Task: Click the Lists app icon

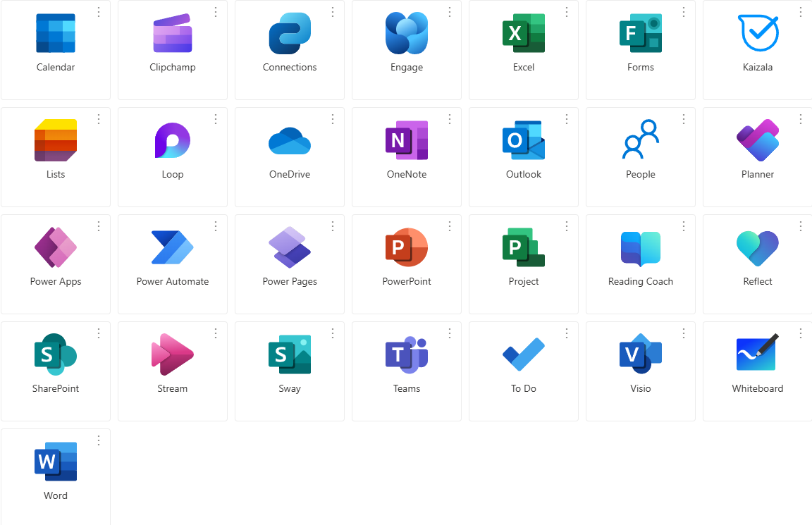Action: coord(56,140)
